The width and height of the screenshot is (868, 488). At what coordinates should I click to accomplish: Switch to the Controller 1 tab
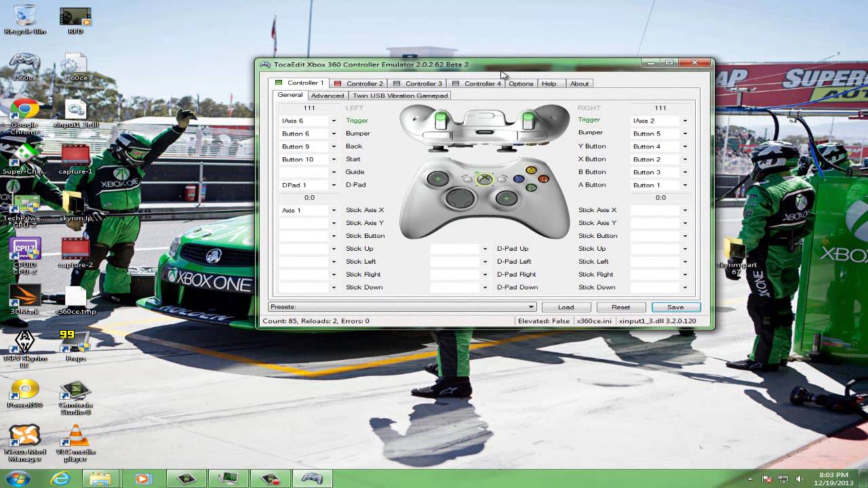click(x=299, y=83)
